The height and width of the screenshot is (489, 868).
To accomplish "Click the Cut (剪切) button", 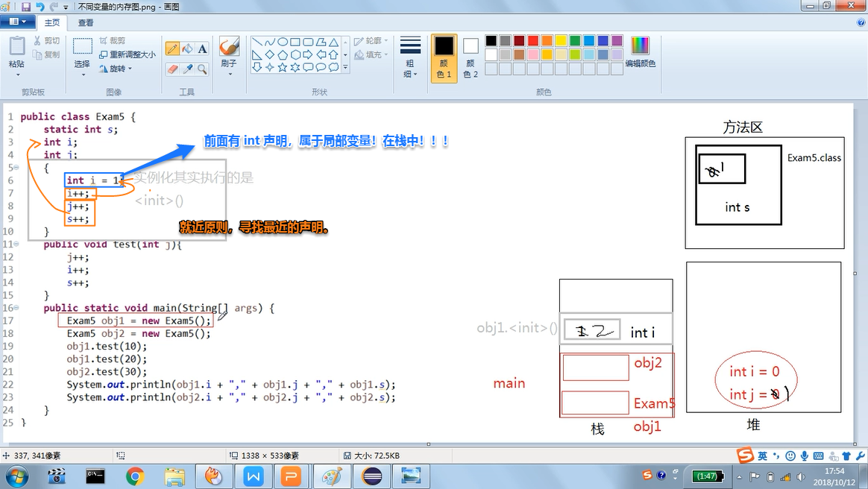I will coord(46,41).
